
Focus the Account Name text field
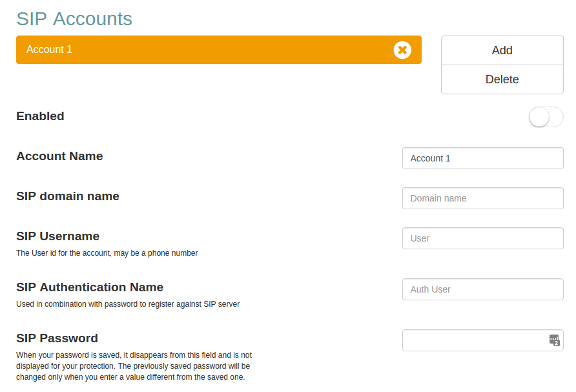482,158
